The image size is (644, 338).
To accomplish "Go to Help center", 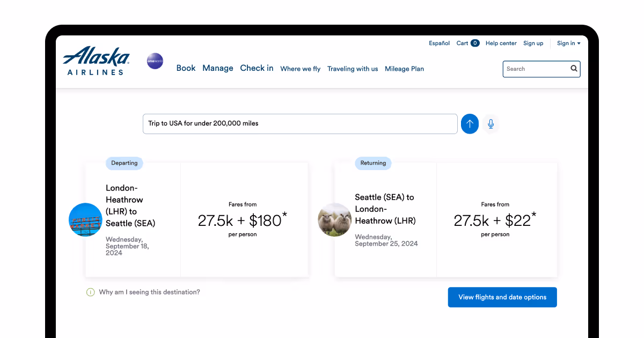I will (501, 43).
